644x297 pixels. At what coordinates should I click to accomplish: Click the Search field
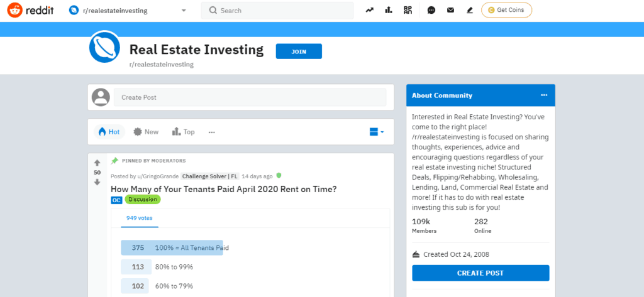tap(277, 11)
